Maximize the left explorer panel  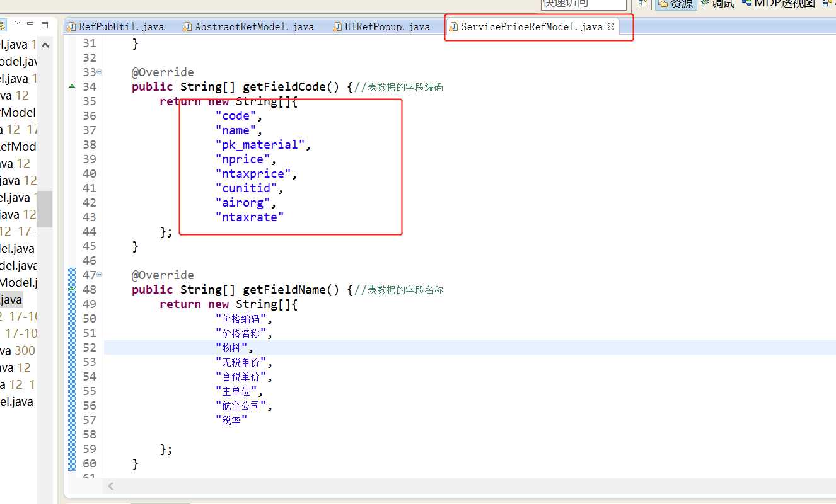[x=45, y=25]
